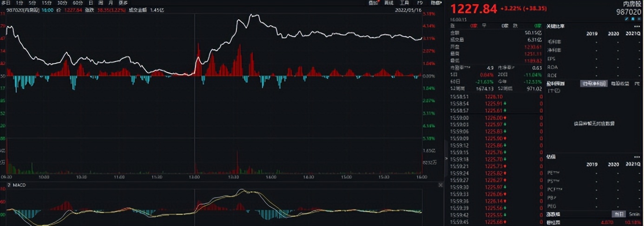644x226 pixels.
Task: Select the PE option in chart toggle
Action: click(x=637, y=84)
